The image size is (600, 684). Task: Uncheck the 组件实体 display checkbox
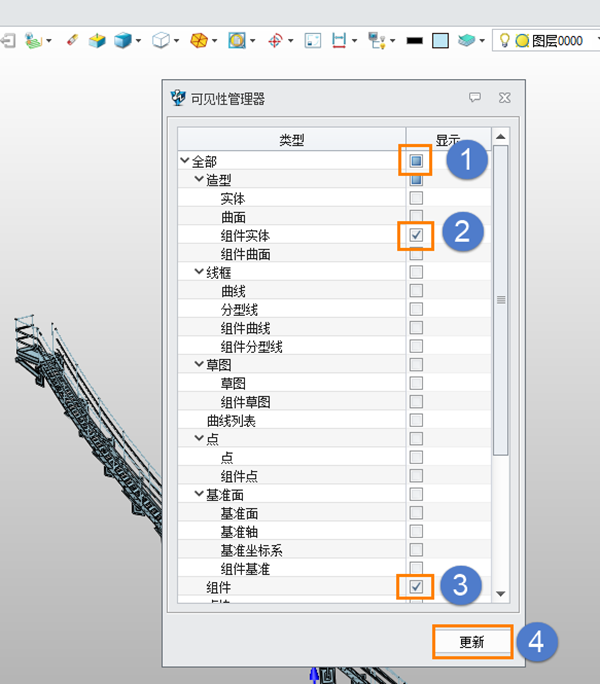[x=416, y=235]
